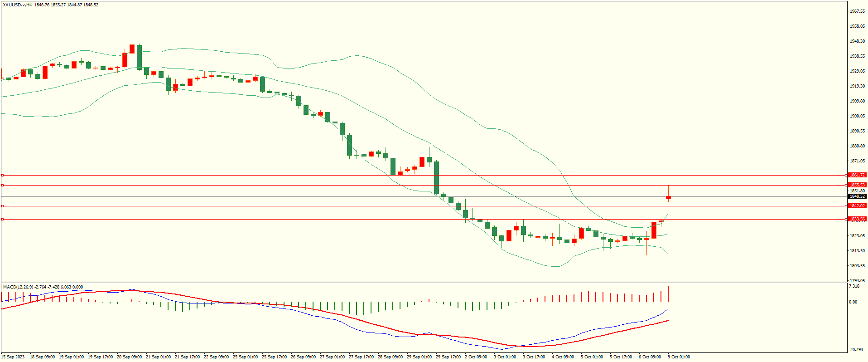Click the black 1848.52 current price label
Viewport: 868px width, 362px height.
(857, 196)
